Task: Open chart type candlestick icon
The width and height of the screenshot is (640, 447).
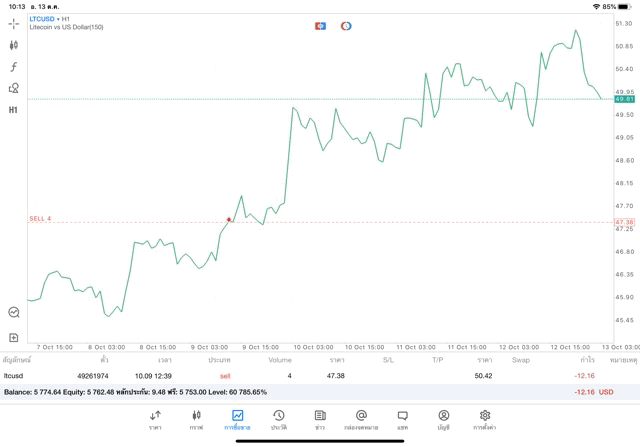Action: pos(14,45)
